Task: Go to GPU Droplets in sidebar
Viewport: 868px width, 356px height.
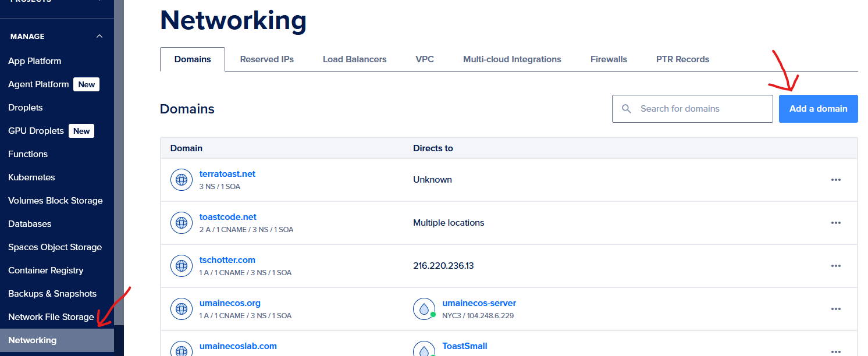Action: pos(36,131)
